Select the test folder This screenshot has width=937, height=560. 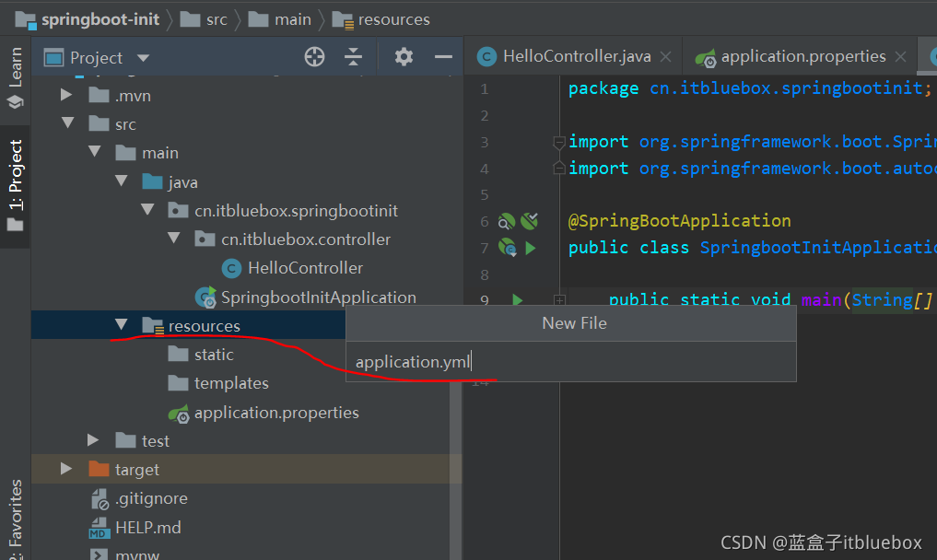pos(142,442)
